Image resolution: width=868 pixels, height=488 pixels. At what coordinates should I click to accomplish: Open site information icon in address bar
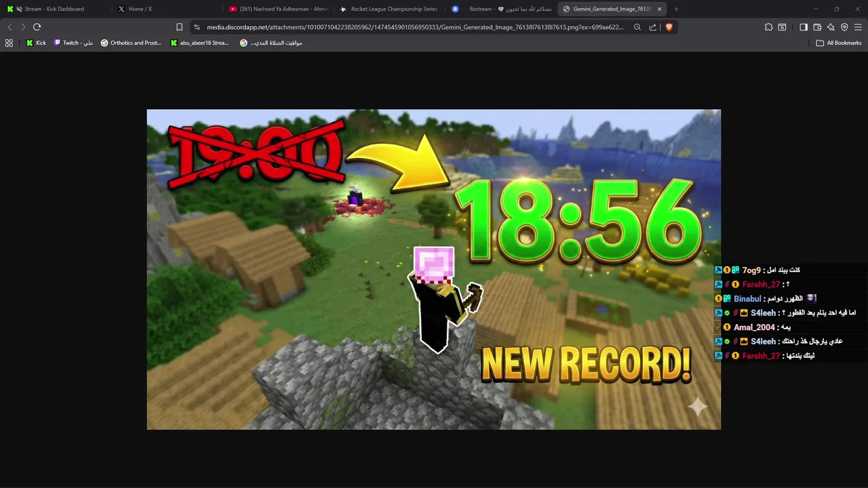197,27
